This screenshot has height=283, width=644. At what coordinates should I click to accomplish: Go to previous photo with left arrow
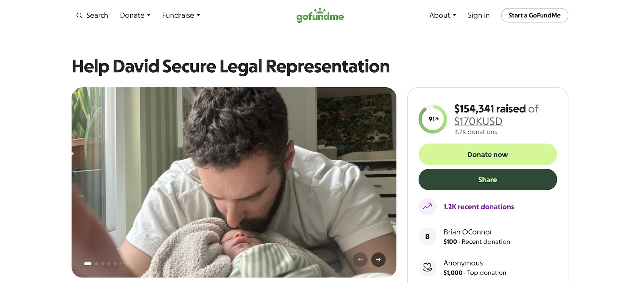pos(360,260)
